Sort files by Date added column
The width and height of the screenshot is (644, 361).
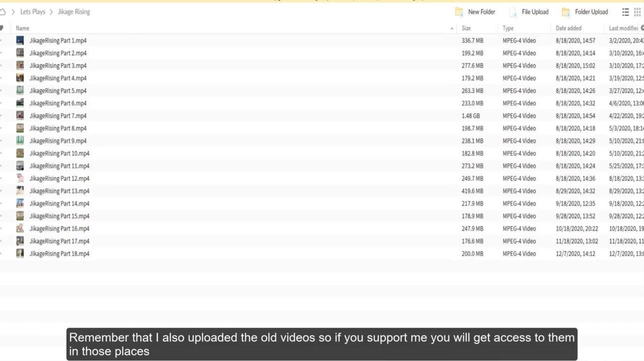(x=569, y=28)
